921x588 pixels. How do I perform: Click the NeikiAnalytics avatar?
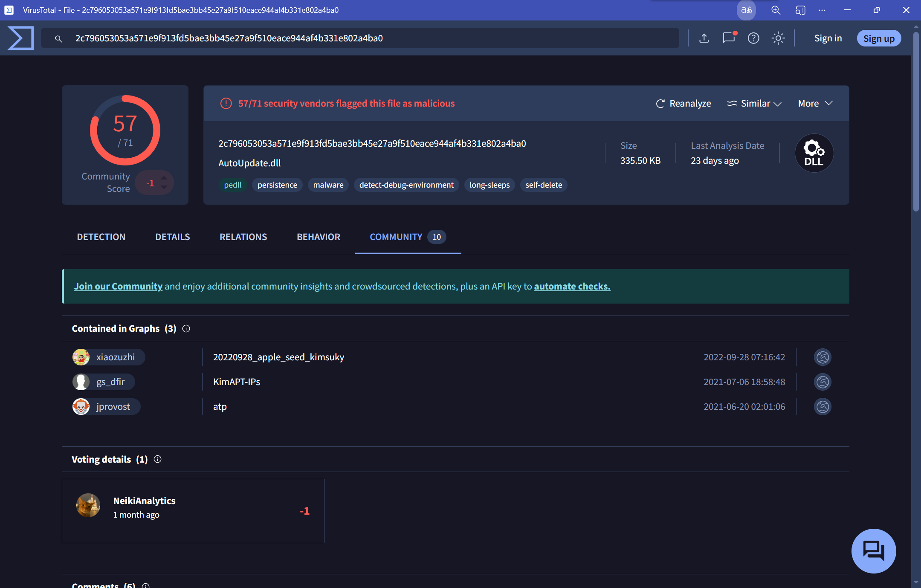[88, 505]
